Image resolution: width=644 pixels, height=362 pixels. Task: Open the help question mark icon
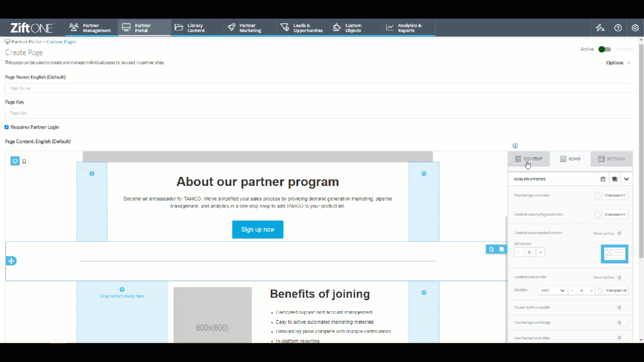(x=618, y=28)
